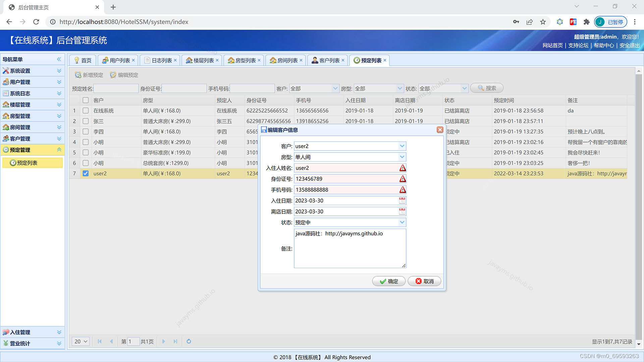This screenshot has height=362, width=644.
Task: Check the row for 张三 reservation
Action: pyautogui.click(x=86, y=121)
